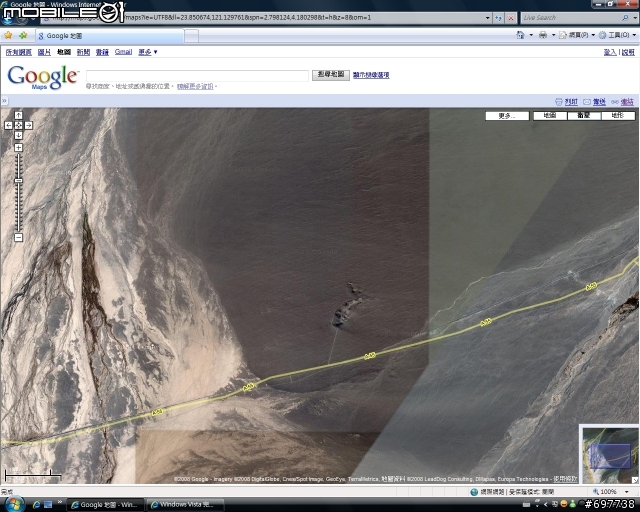Viewport: 640px width, 512px height.
Task: Expand the left panel with » arrow
Action: tap(4, 100)
